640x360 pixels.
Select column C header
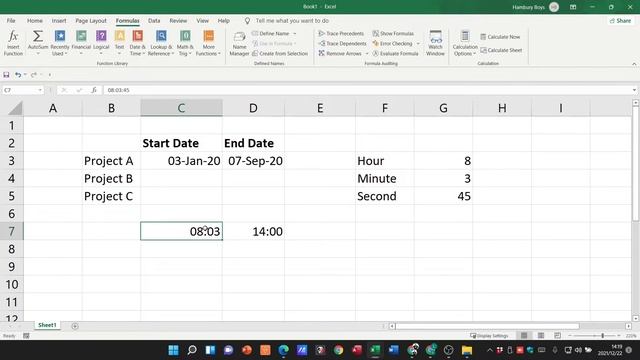[182, 108]
